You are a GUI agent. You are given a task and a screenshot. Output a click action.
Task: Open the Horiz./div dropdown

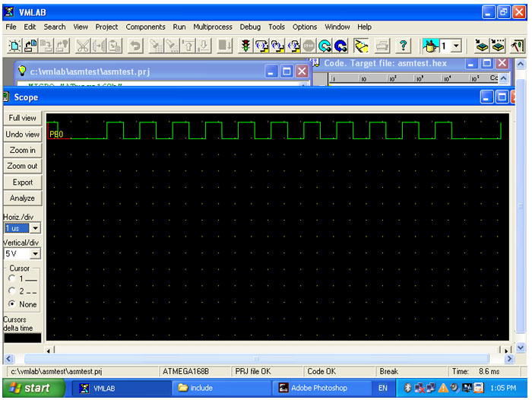(35, 228)
